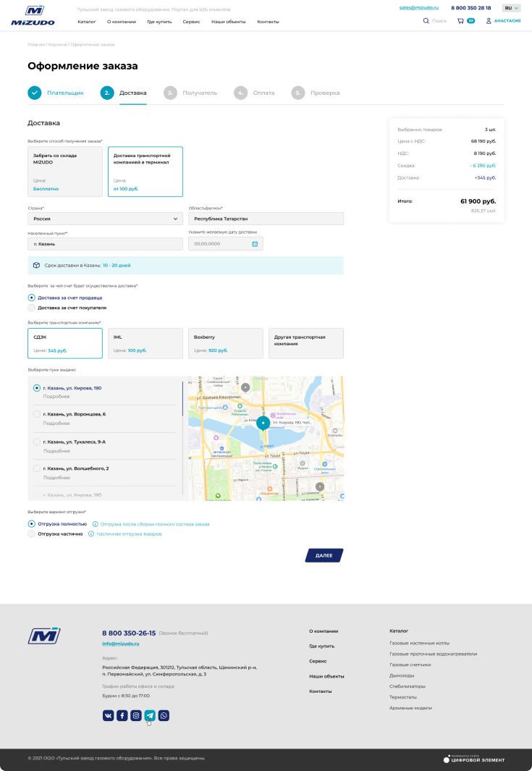
Task: Select pickup point ул. Воронцова, 6
Action: pos(37,414)
